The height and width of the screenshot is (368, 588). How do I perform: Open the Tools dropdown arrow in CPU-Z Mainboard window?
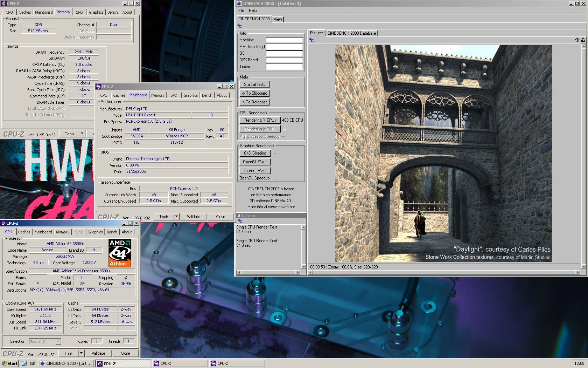click(x=176, y=217)
